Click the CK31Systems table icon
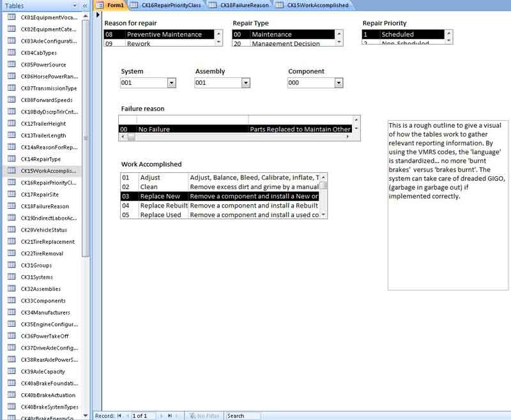 (11, 276)
